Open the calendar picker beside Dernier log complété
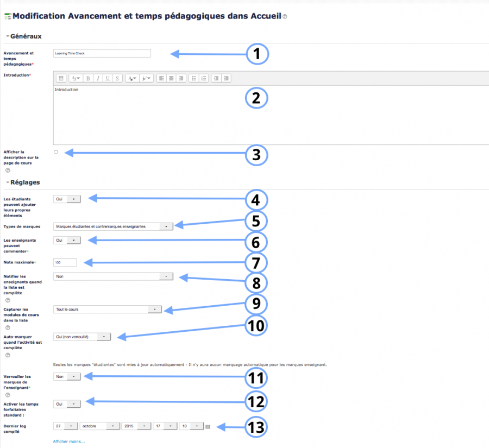489x448 pixels. 208,426
